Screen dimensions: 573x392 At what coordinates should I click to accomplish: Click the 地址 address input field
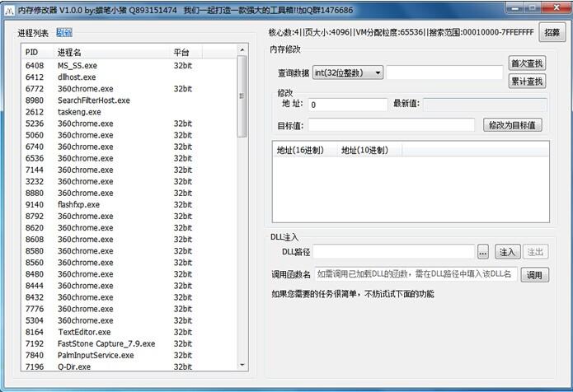[346, 105]
